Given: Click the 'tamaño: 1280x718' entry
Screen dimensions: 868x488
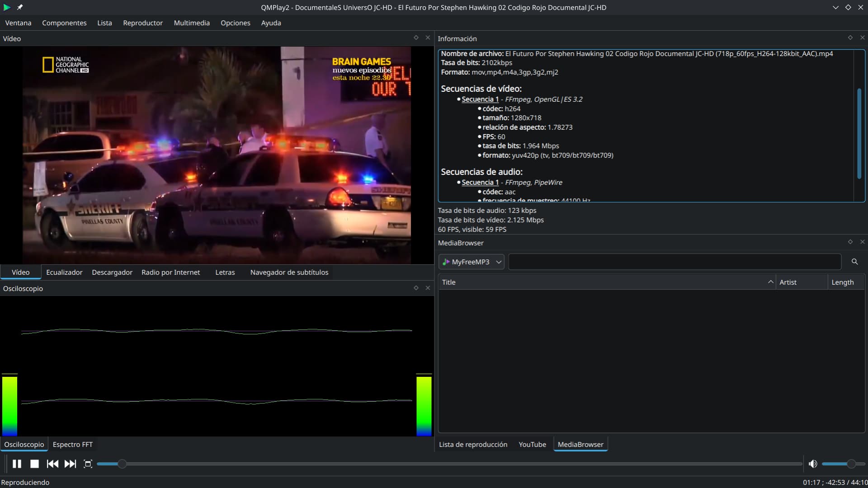Looking at the screenshot, I should (x=512, y=117).
